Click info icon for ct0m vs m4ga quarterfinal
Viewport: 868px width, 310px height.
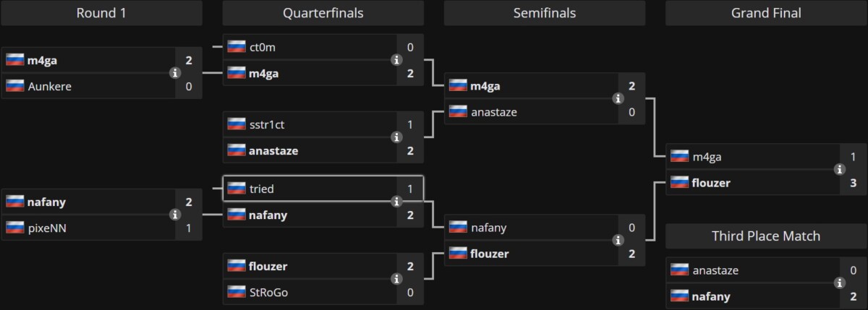(396, 60)
